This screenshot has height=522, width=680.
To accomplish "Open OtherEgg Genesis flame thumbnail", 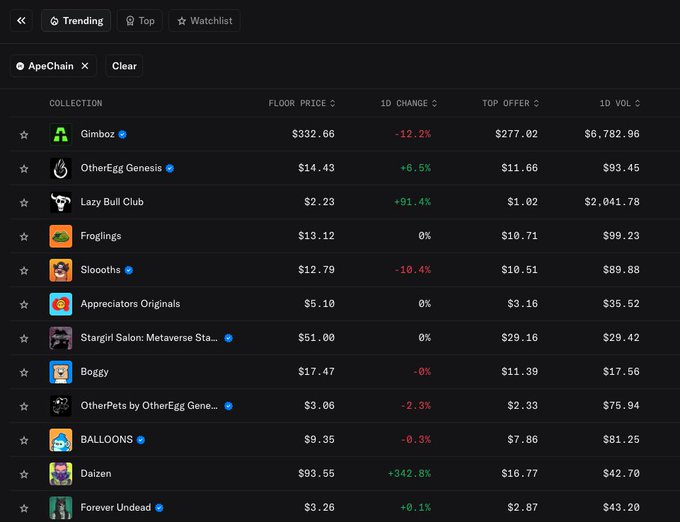I will tap(61, 168).
